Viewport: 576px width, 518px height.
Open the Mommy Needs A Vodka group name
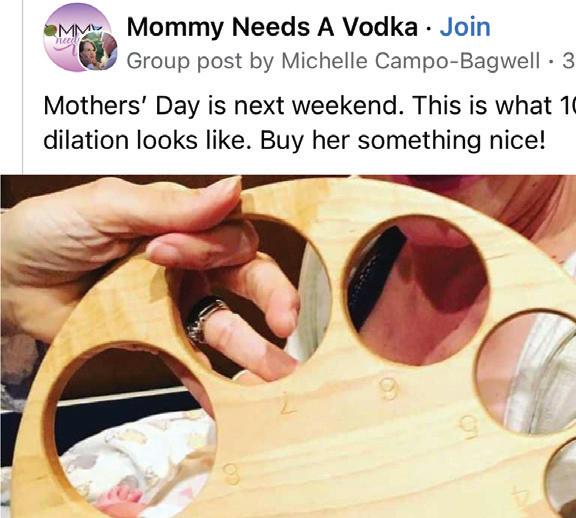coord(272,27)
